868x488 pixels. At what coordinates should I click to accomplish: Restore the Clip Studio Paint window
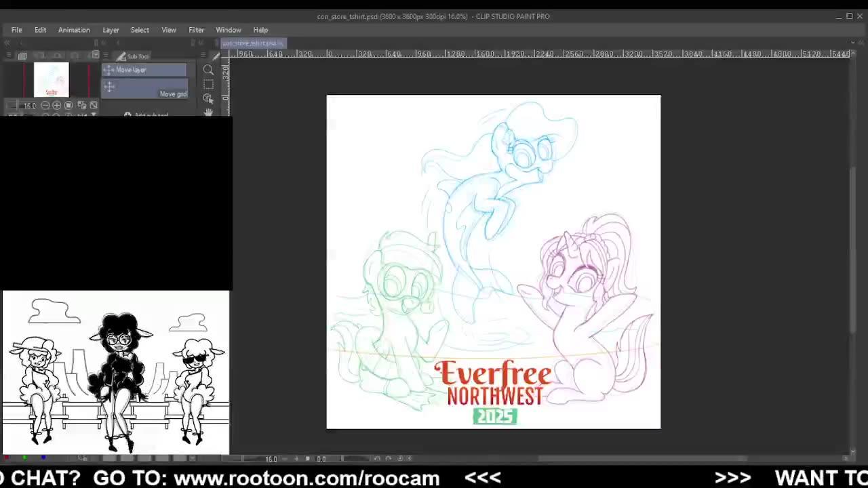(849, 16)
